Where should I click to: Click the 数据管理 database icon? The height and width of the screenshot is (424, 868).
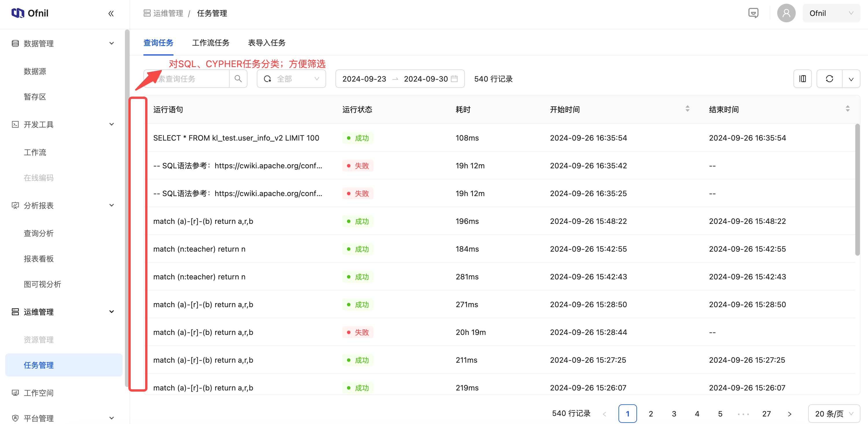click(15, 43)
